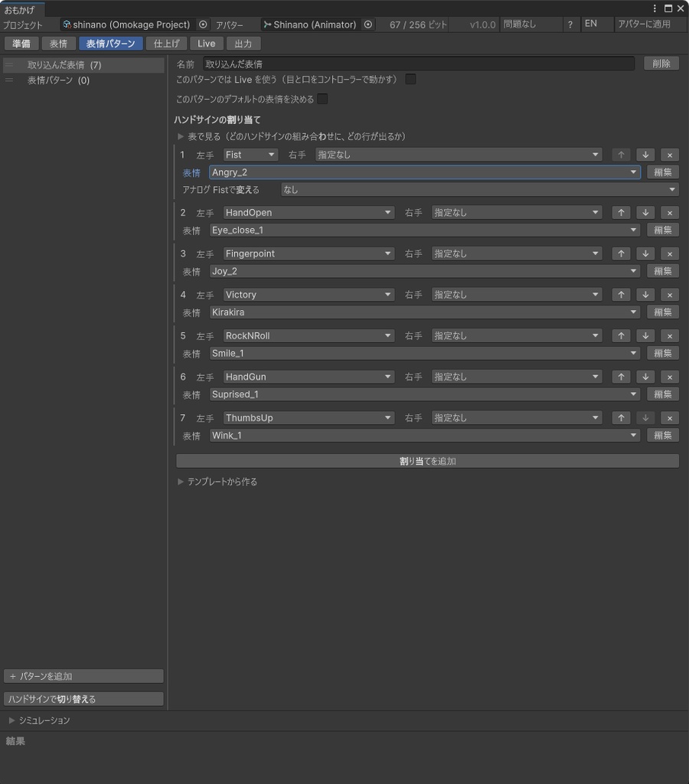
Task: Open the left-hand Fist dropdown
Action: (x=250, y=155)
